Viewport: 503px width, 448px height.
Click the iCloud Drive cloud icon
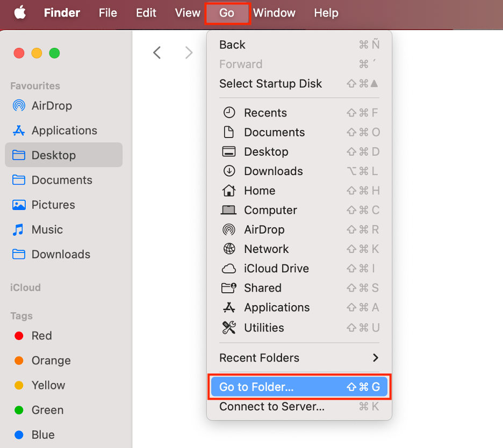229,268
